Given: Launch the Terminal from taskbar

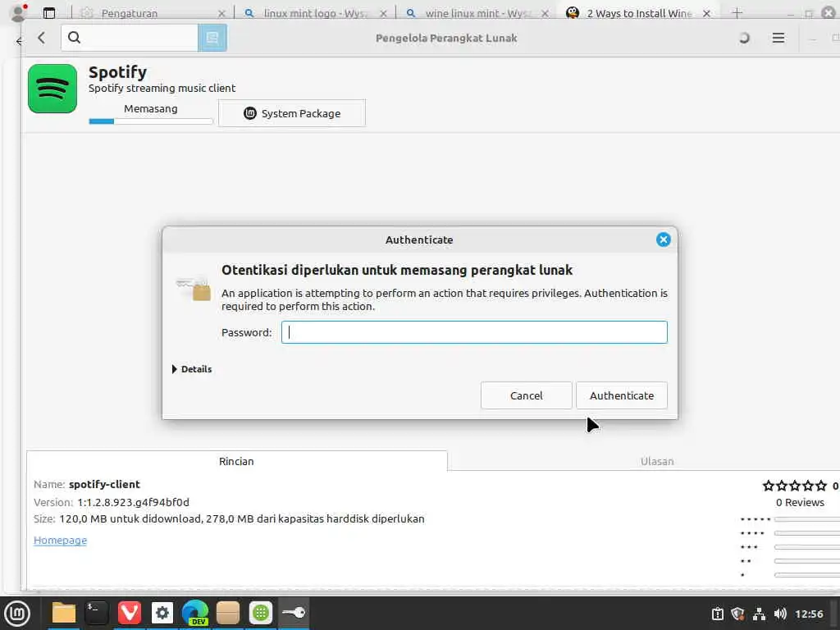Looking at the screenshot, I should [97, 613].
